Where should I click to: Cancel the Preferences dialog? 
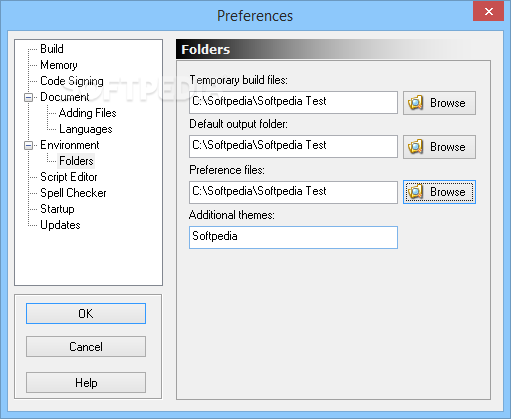point(86,346)
